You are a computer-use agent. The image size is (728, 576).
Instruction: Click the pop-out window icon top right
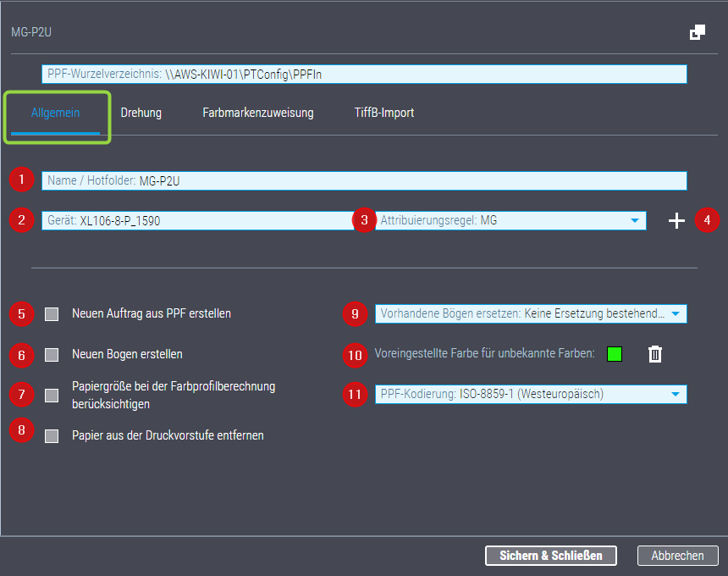pos(697,30)
